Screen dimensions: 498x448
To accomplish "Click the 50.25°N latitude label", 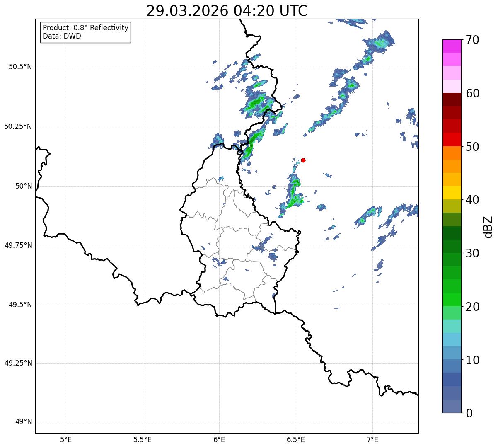I will click(x=18, y=126).
